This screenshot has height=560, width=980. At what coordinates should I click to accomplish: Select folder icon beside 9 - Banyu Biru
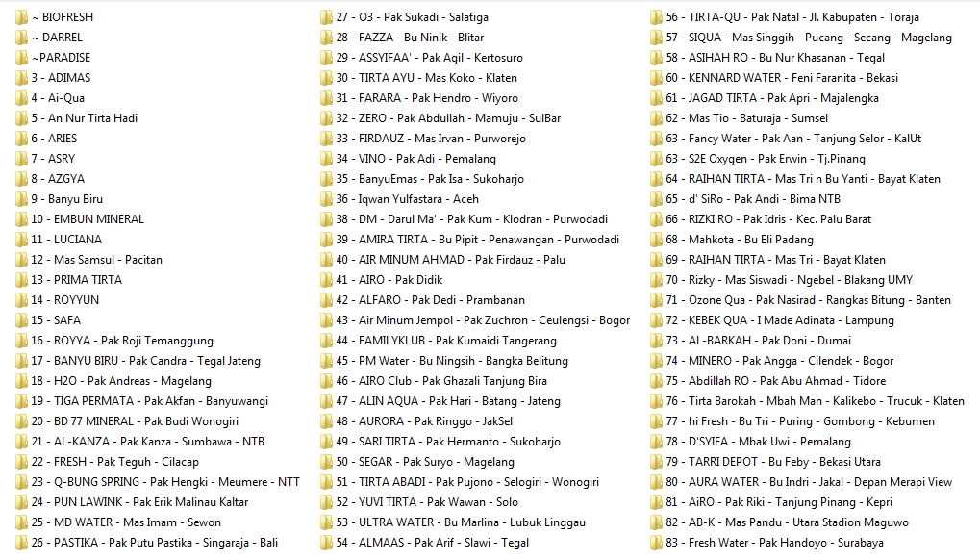point(21,199)
